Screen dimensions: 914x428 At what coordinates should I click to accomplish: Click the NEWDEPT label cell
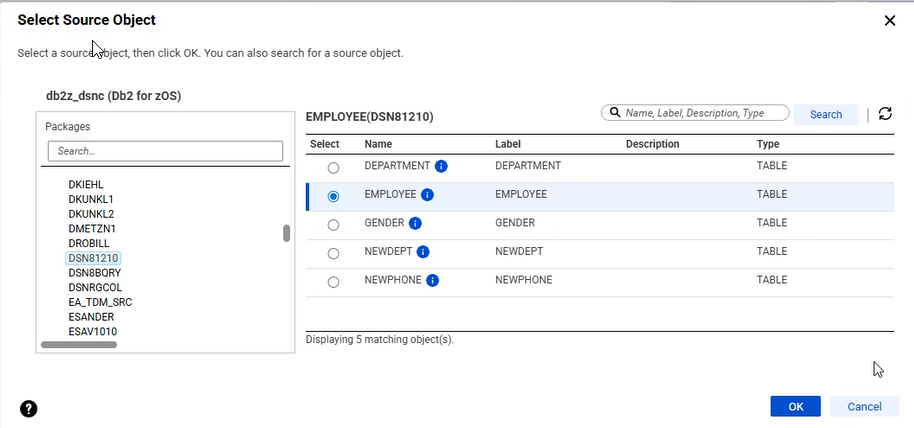click(x=519, y=251)
